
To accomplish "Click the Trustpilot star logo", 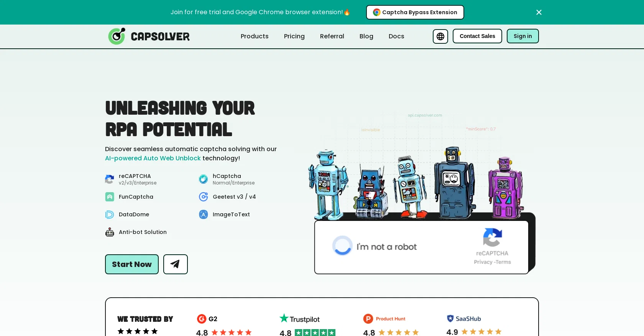I will [284, 318].
